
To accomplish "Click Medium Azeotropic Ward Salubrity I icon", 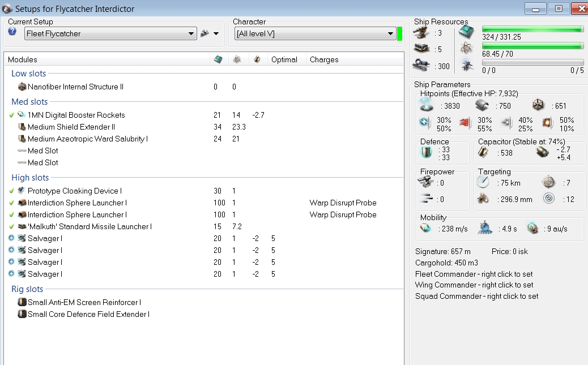I will (22, 139).
